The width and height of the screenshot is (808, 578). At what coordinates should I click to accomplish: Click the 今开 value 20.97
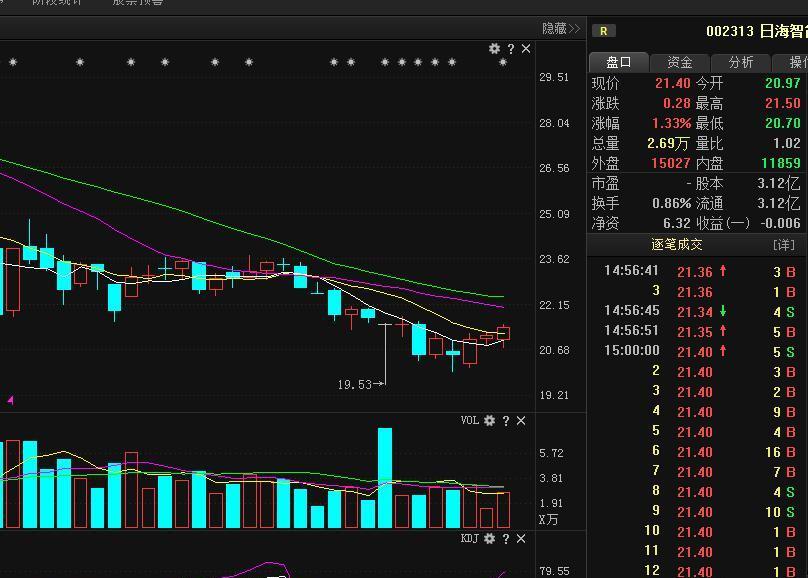(x=783, y=83)
